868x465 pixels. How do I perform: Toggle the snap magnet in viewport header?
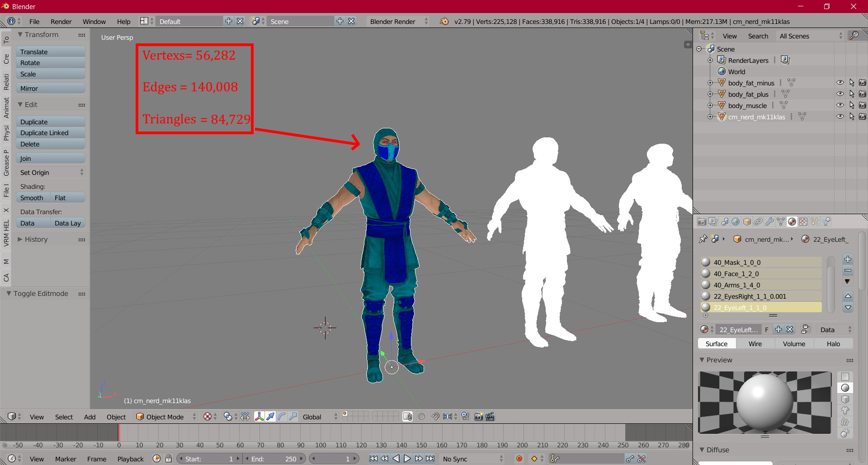click(435, 417)
